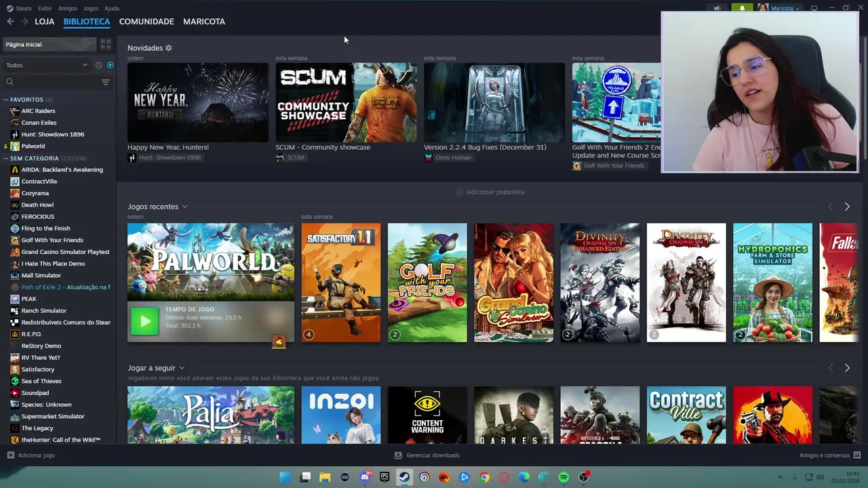Open Once Human Version 2.2.4 news
868x488 pixels.
point(494,102)
